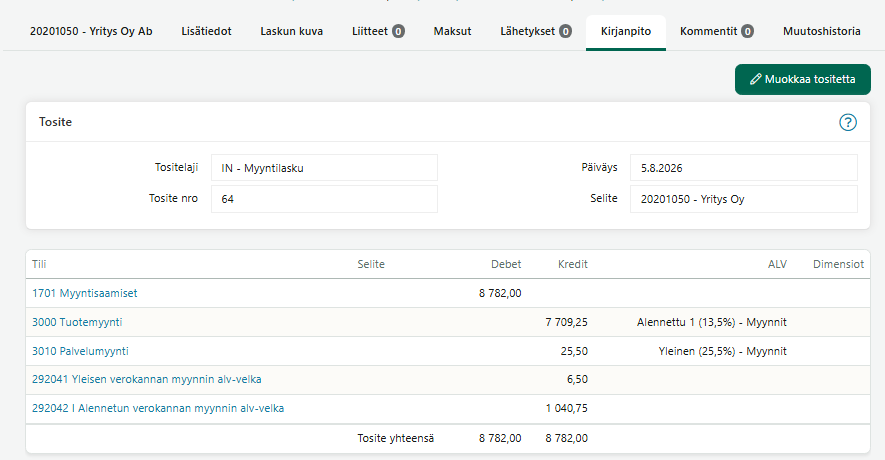Open the 20201050 - Yritys Oy Ab tab

click(91, 32)
